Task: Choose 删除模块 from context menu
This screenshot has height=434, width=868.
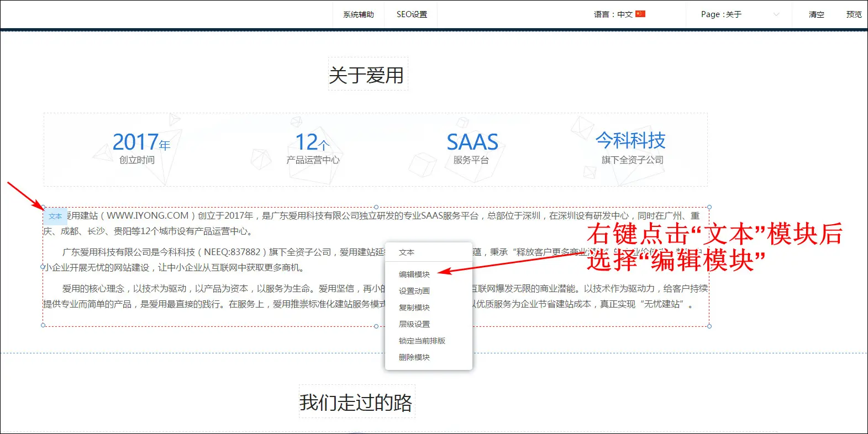Action: [414, 357]
